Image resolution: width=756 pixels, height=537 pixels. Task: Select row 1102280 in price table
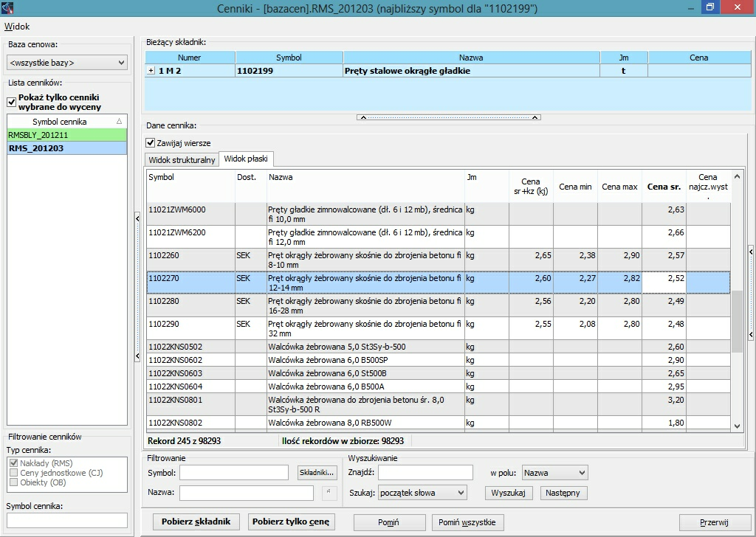click(x=439, y=305)
